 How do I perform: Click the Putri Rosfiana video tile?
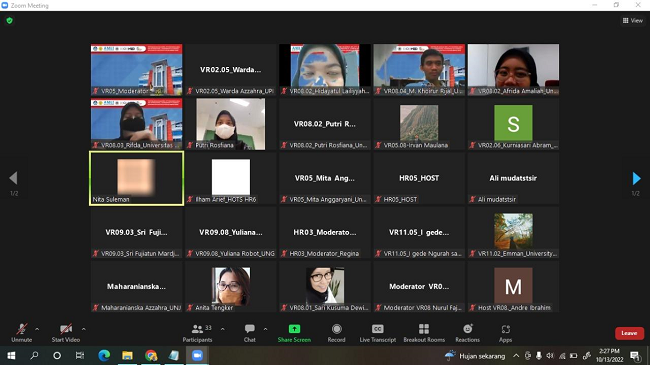click(230, 124)
